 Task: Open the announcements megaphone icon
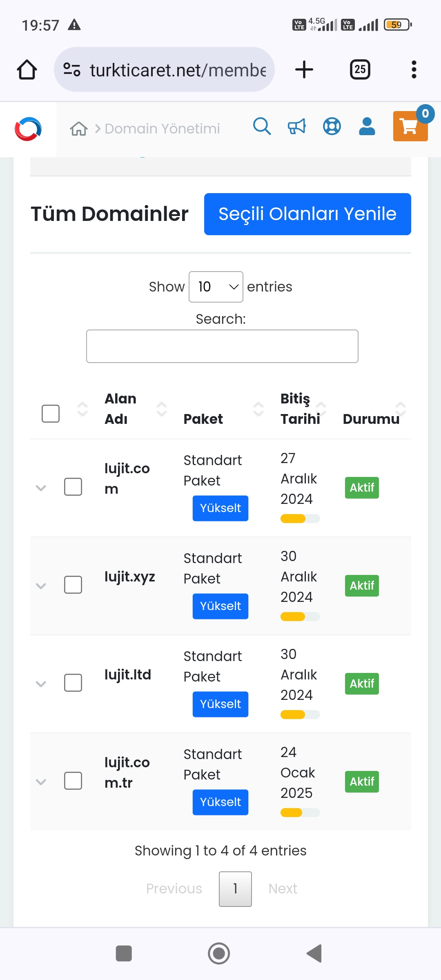[x=297, y=127]
